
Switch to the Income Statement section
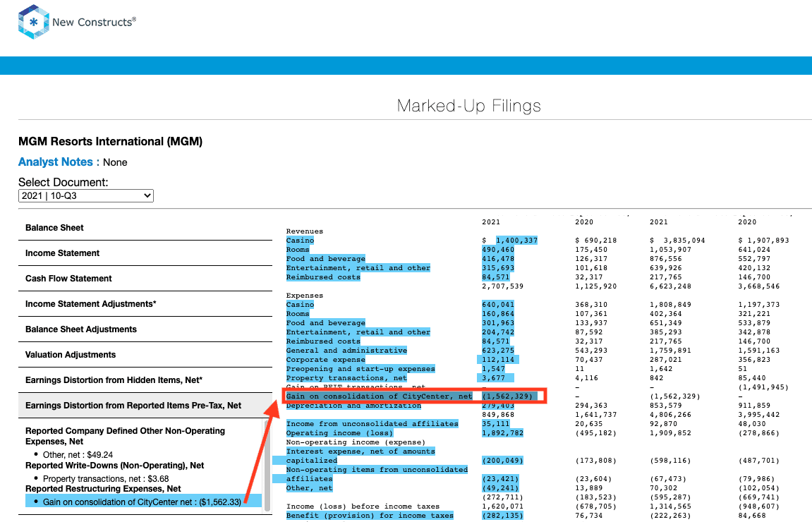tap(145, 253)
